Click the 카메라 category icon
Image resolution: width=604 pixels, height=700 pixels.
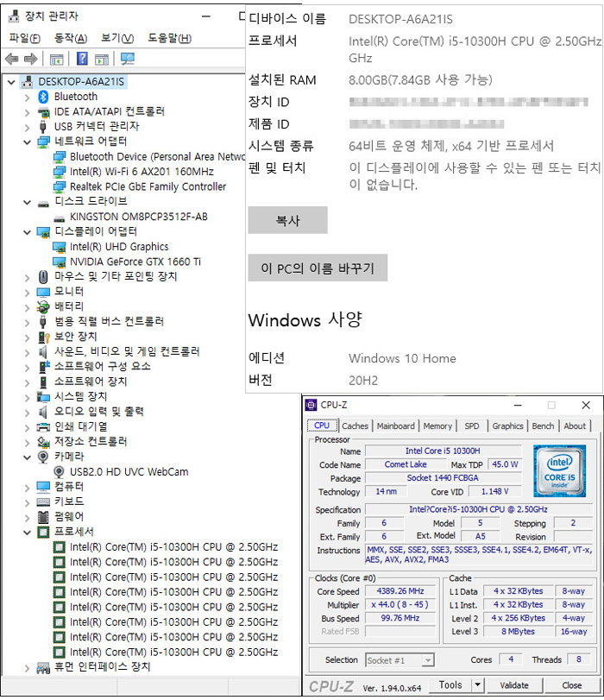(x=43, y=457)
